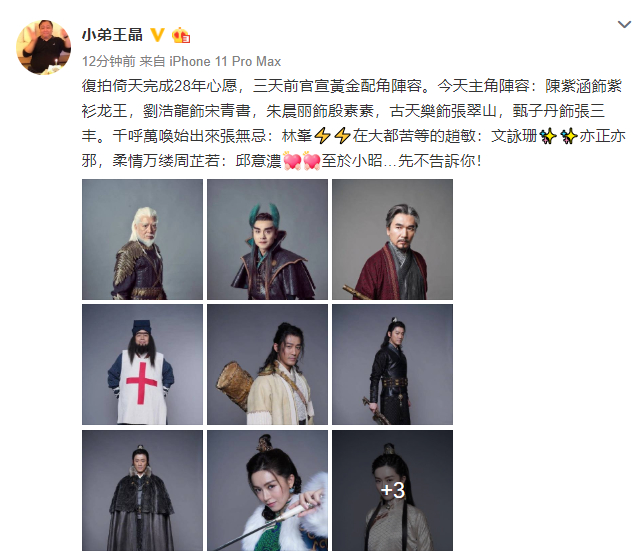This screenshot has width=642, height=557.
Task: Click the pink hearts emoji in post
Action: pos(302,161)
